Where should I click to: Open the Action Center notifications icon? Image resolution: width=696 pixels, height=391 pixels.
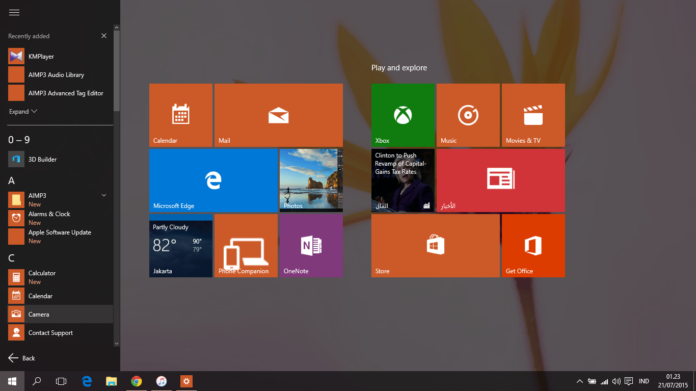point(629,381)
